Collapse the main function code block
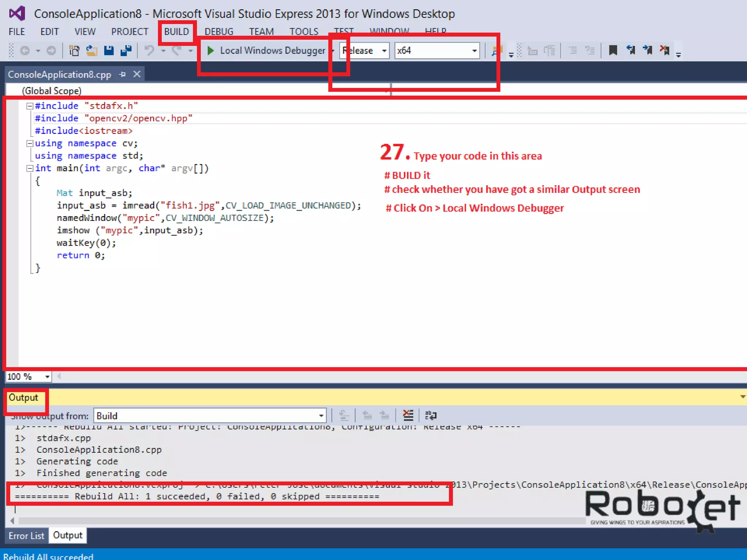 coord(30,168)
